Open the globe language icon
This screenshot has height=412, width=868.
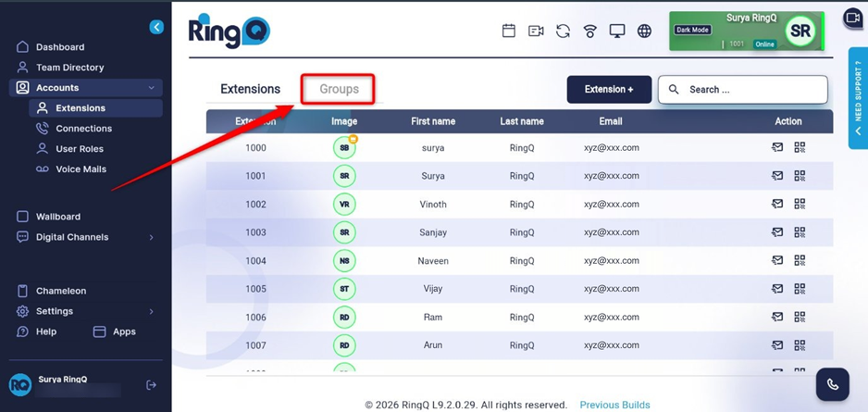[644, 31]
